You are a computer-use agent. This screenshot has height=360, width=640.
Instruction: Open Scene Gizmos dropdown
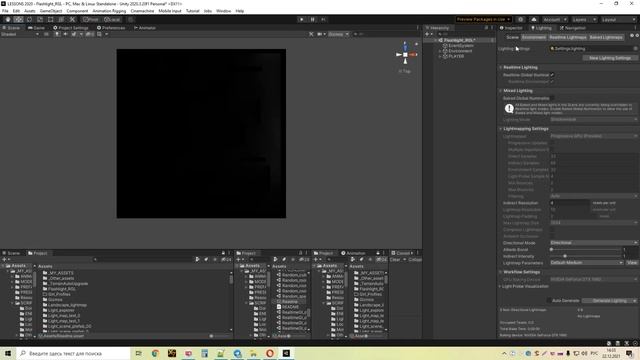pos(338,34)
